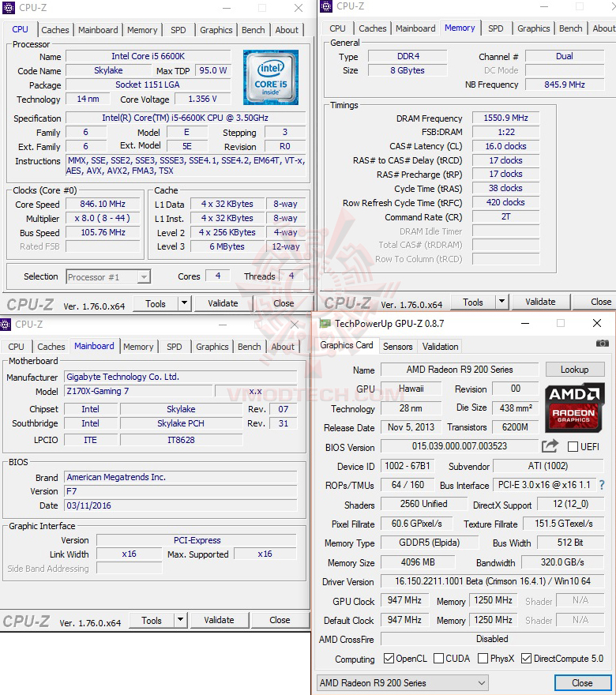Click Validate in the CPU window
This screenshot has height=695, width=616.
click(223, 303)
